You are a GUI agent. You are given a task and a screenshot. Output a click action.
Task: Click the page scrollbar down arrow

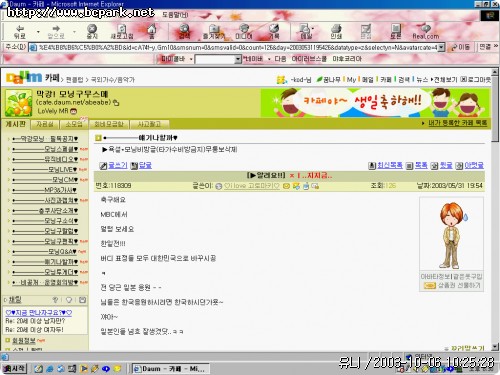click(x=495, y=347)
